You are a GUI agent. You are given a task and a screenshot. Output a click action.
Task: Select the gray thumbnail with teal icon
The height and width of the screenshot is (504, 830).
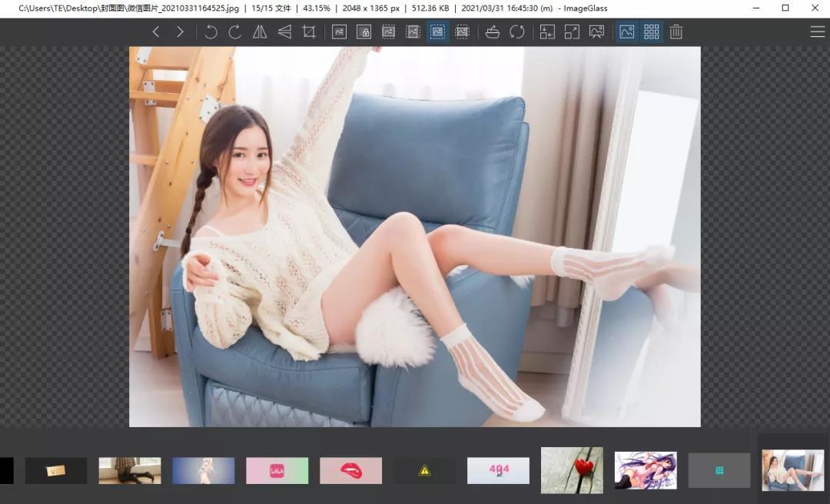(x=719, y=471)
